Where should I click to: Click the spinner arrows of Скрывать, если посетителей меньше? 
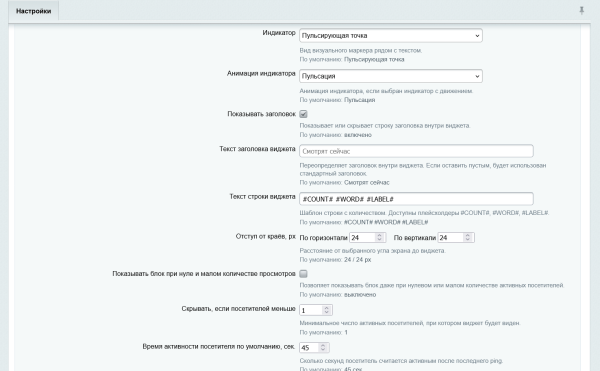326,310
